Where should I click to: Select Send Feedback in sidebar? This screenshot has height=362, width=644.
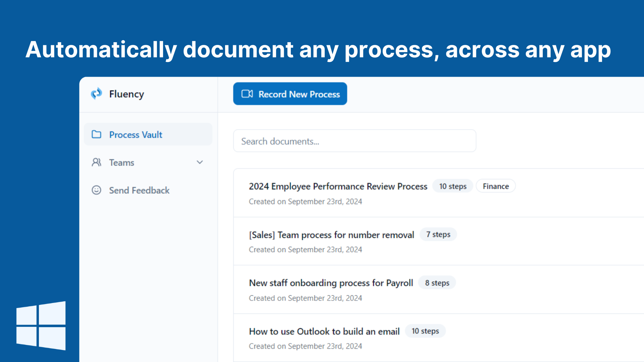pyautogui.click(x=139, y=190)
